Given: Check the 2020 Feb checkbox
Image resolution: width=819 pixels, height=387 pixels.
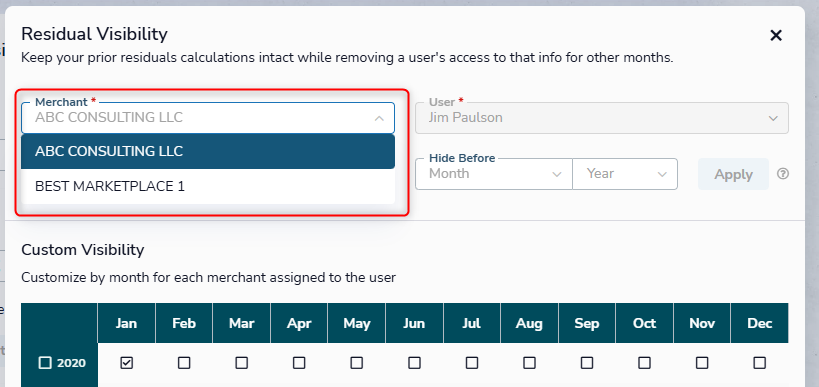Looking at the screenshot, I should (x=184, y=362).
